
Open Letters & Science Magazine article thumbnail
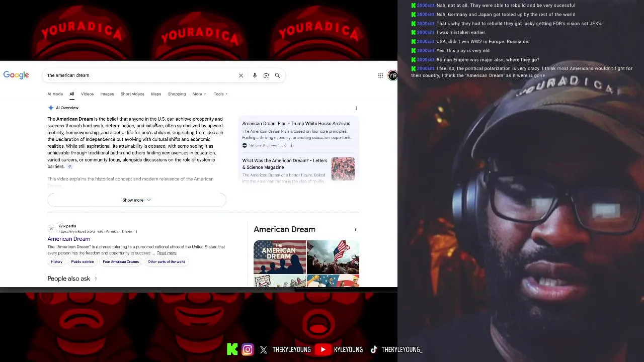[x=343, y=169]
